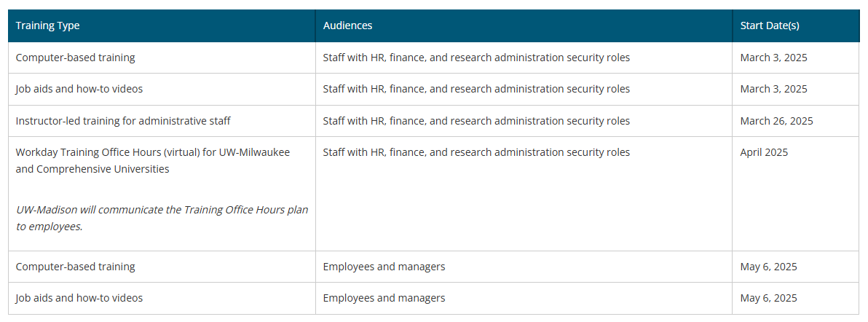
Task: Select Employees and managers in the bottom row
Action: pyautogui.click(x=384, y=298)
